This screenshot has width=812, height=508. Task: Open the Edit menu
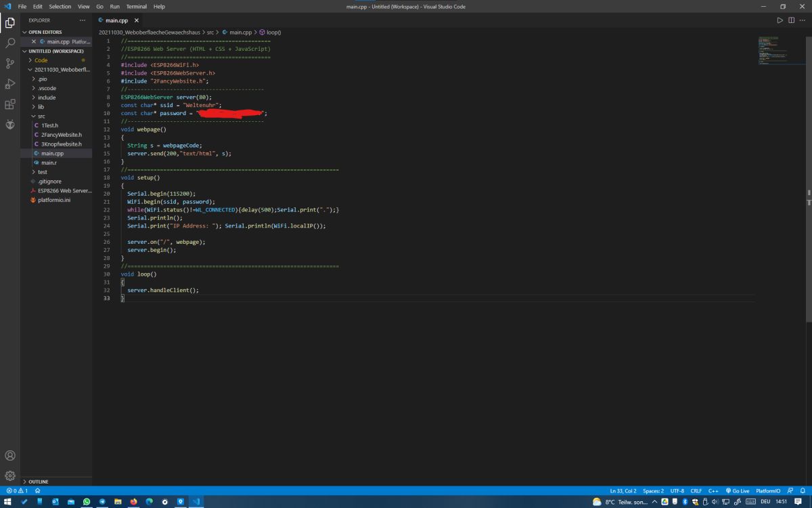pos(37,6)
